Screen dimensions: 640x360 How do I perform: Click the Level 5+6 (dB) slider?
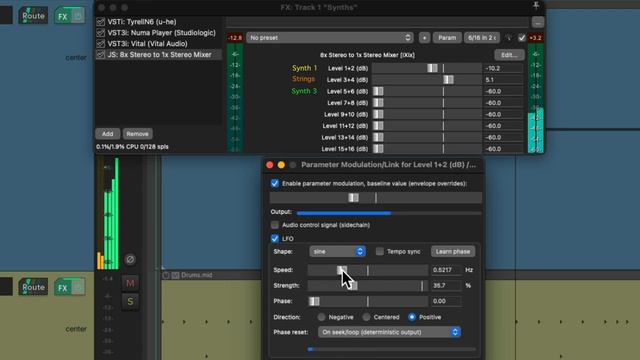[427, 91]
